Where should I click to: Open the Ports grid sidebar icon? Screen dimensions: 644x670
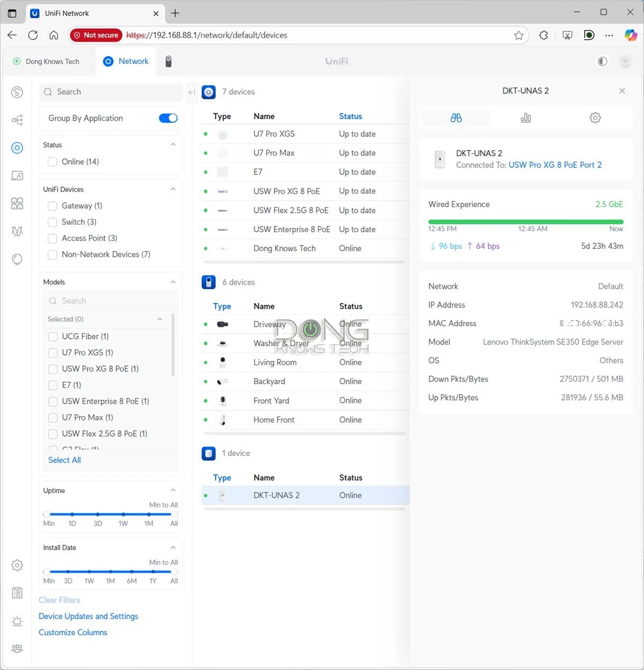tap(17, 203)
